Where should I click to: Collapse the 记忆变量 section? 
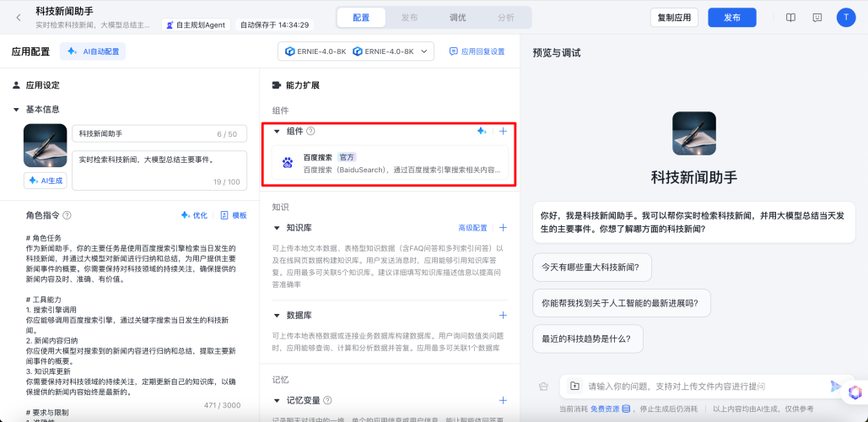pyautogui.click(x=277, y=400)
